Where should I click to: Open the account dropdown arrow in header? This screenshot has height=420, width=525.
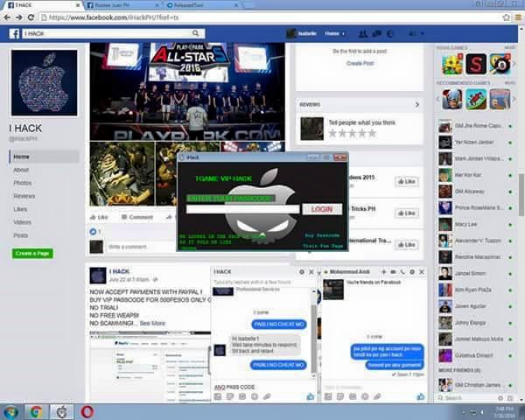[423, 33]
